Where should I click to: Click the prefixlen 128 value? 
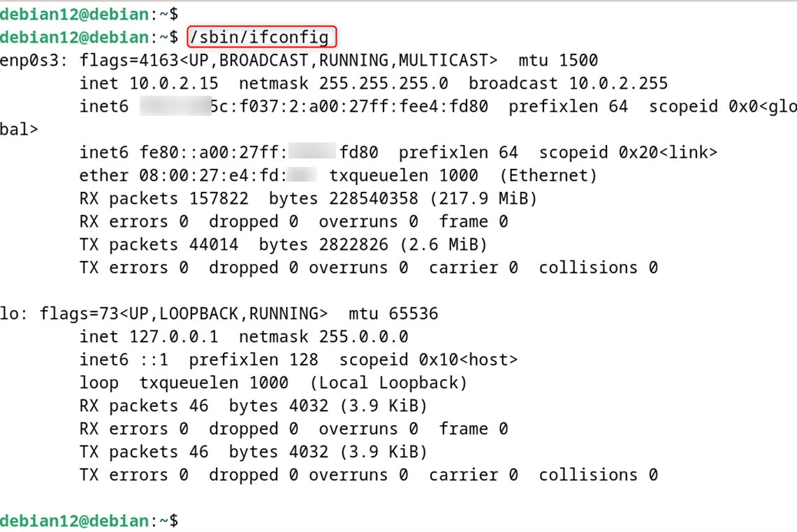(253, 360)
